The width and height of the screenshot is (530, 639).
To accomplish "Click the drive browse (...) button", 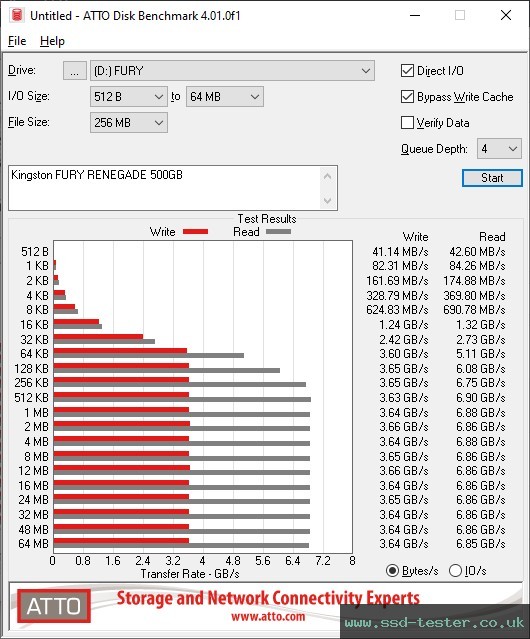I will 75,71.
